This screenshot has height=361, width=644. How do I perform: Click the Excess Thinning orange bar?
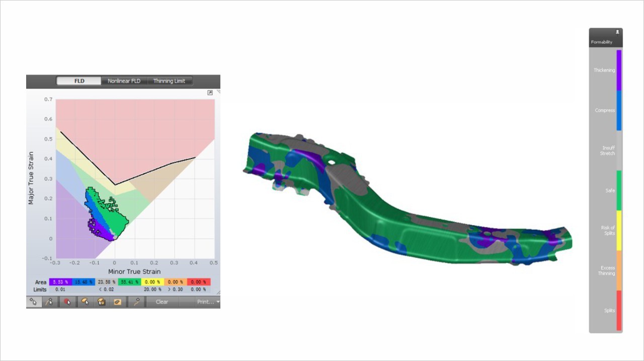(x=619, y=270)
